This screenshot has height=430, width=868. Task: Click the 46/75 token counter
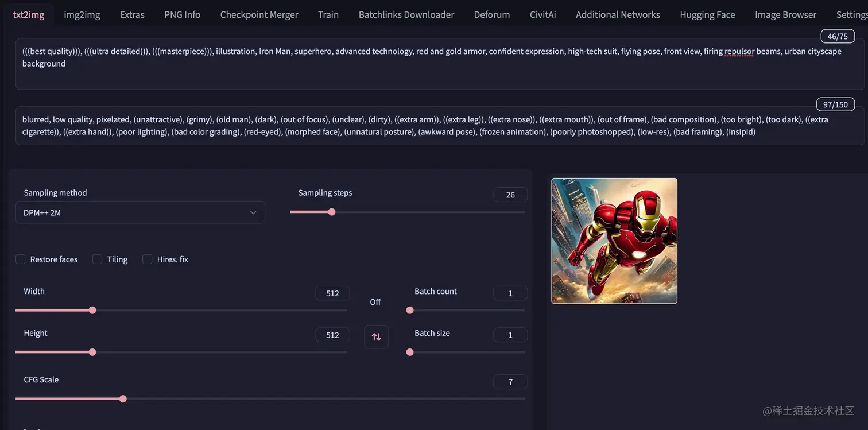[838, 37]
